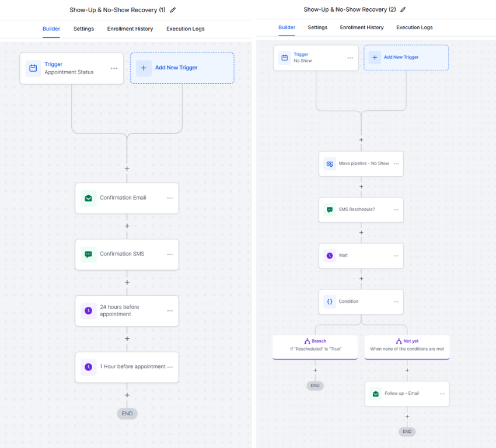Viewport: 496px width, 448px height.
Task: Switch to Enrollment History tab in workflow (1)
Action: [x=130, y=29]
